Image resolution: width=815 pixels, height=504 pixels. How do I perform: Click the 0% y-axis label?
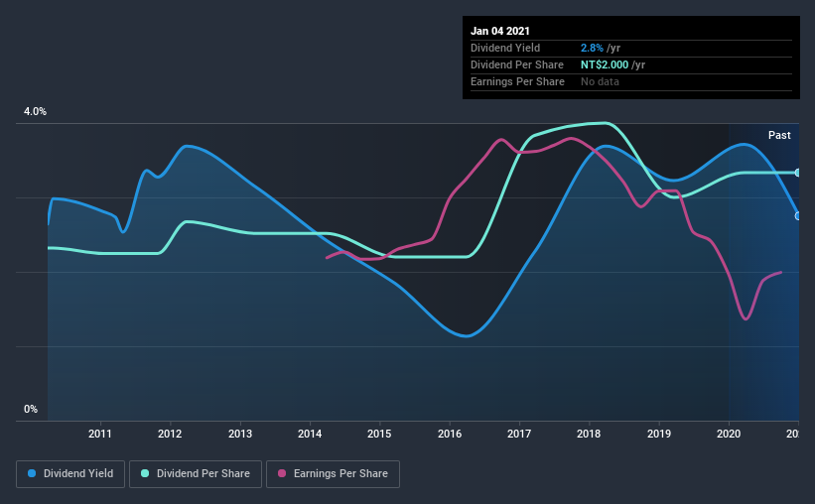31,410
